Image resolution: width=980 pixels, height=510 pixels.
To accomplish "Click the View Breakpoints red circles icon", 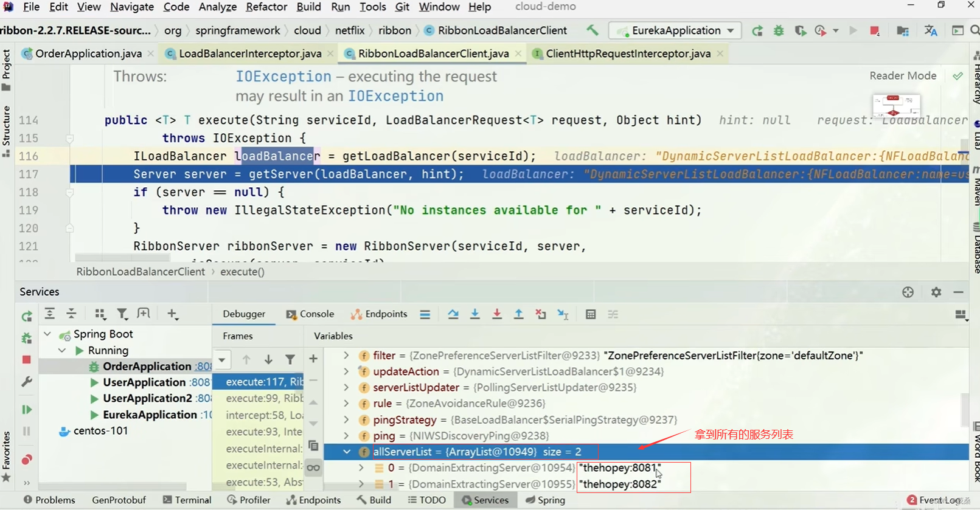I will click(x=27, y=460).
